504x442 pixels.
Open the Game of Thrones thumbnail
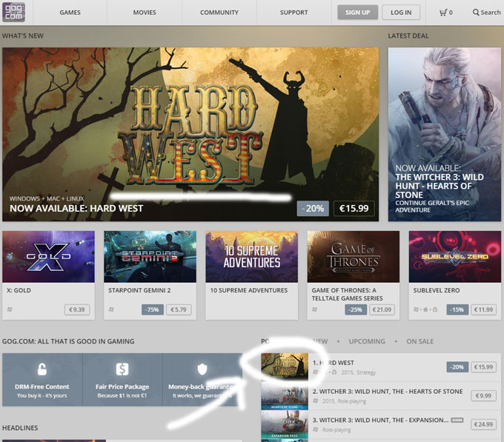(354, 256)
